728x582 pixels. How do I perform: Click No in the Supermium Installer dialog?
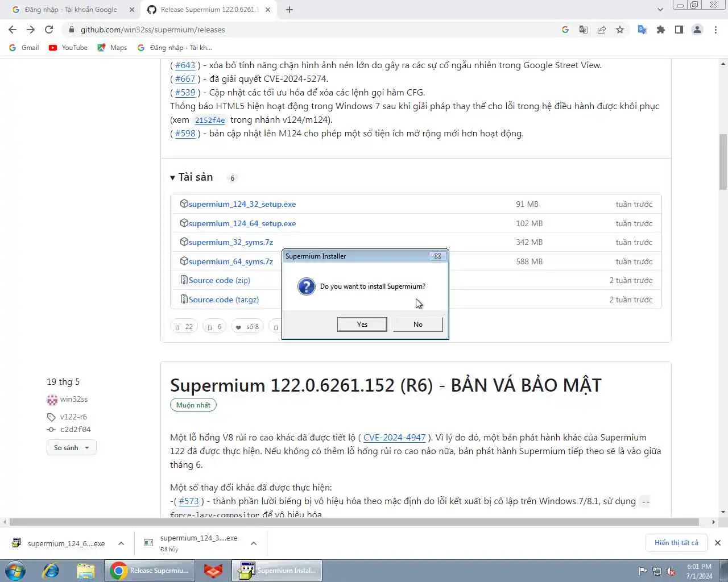pyautogui.click(x=417, y=324)
